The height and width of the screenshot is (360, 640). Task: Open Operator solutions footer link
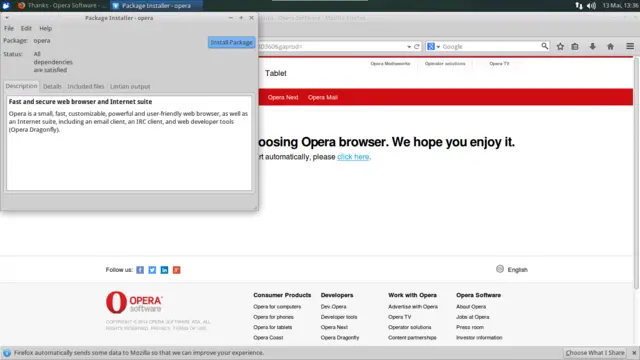tap(409, 327)
